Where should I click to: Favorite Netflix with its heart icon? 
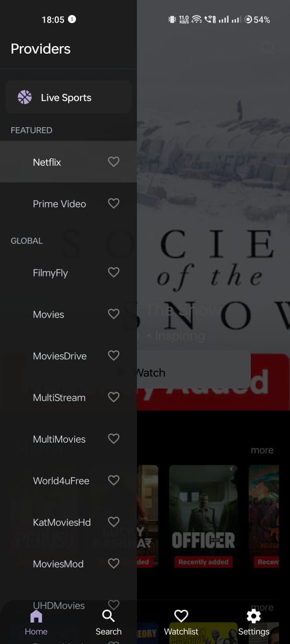tap(113, 162)
